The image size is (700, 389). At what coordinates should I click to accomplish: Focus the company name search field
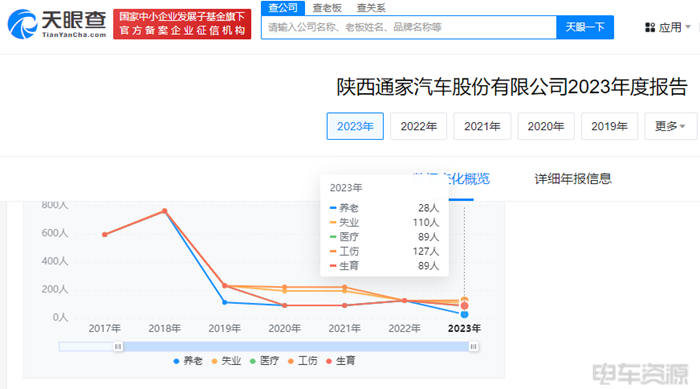coord(409,27)
